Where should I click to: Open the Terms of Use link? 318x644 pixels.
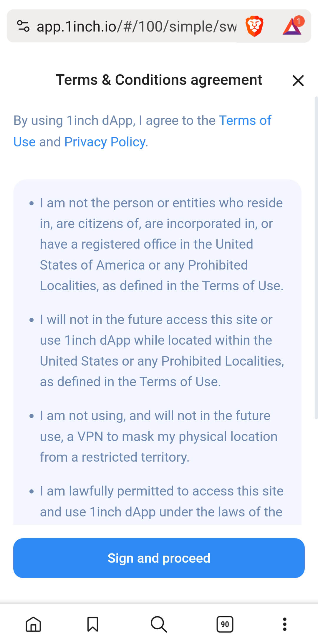tap(245, 120)
